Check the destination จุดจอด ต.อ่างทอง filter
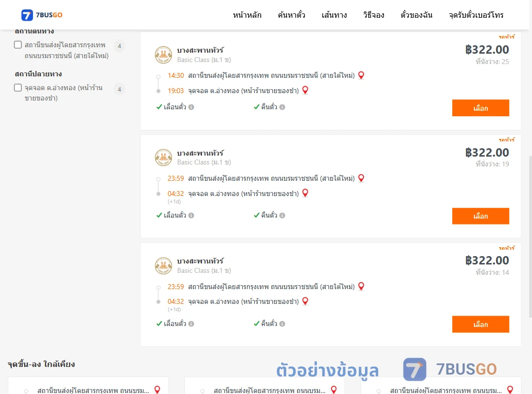This screenshot has height=394, width=532. (18, 88)
